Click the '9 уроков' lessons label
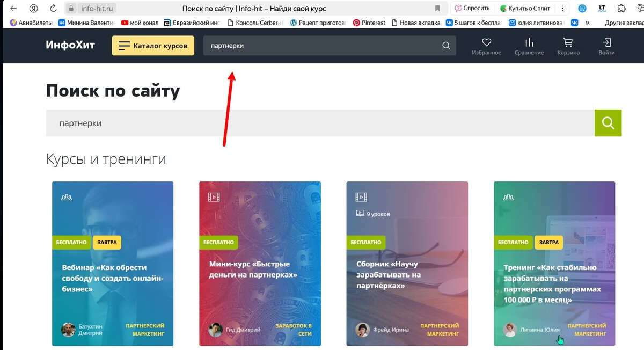The height and width of the screenshot is (350, 644). pos(373,214)
